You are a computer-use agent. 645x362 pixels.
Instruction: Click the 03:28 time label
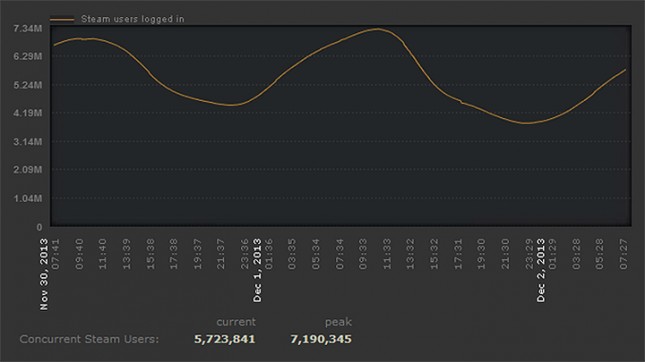pyautogui.click(x=576, y=254)
